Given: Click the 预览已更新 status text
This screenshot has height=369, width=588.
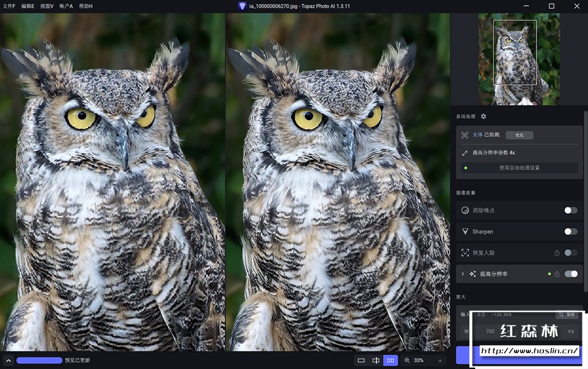Looking at the screenshot, I should click(77, 360).
